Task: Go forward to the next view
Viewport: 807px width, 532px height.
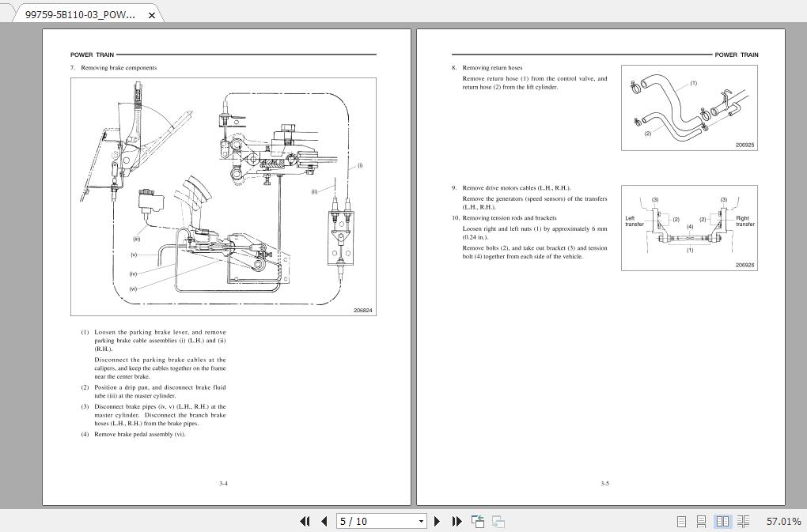Action: (498, 522)
